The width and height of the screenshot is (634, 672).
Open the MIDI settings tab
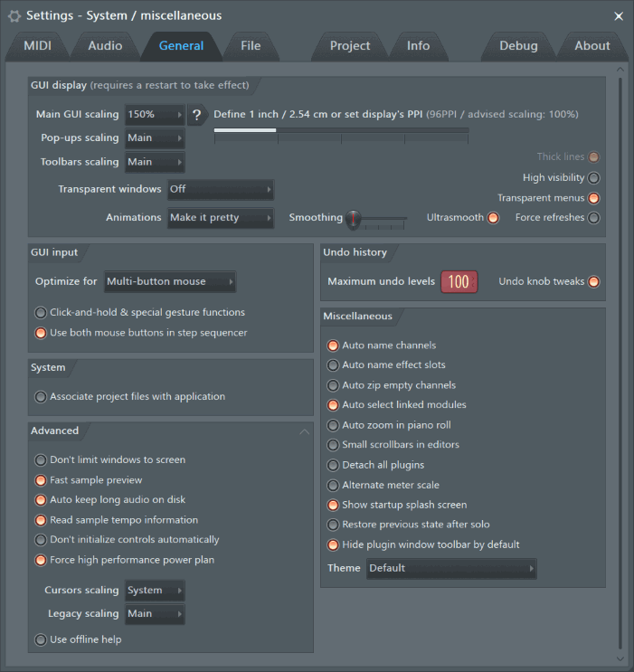(x=37, y=46)
